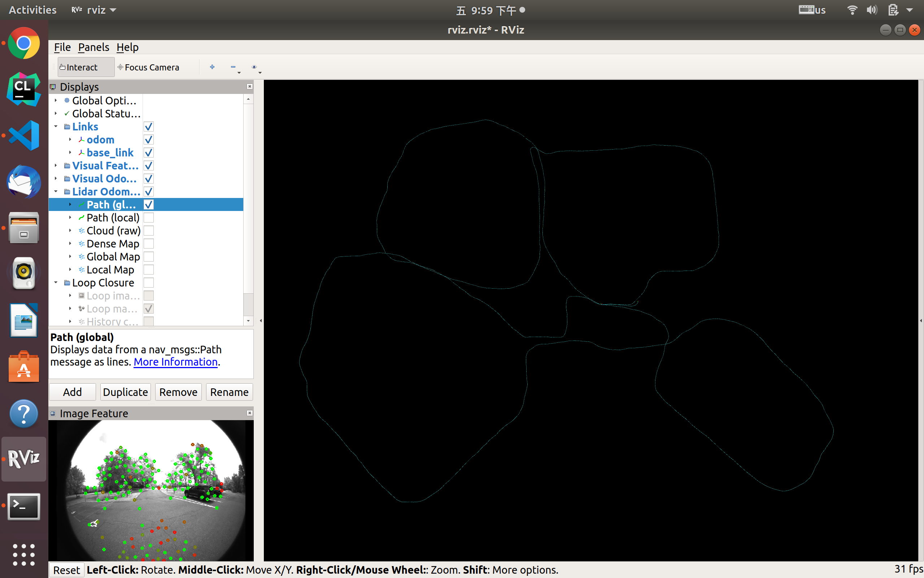Collapse the Loop Closure group
The image size is (924, 578).
coord(56,282)
